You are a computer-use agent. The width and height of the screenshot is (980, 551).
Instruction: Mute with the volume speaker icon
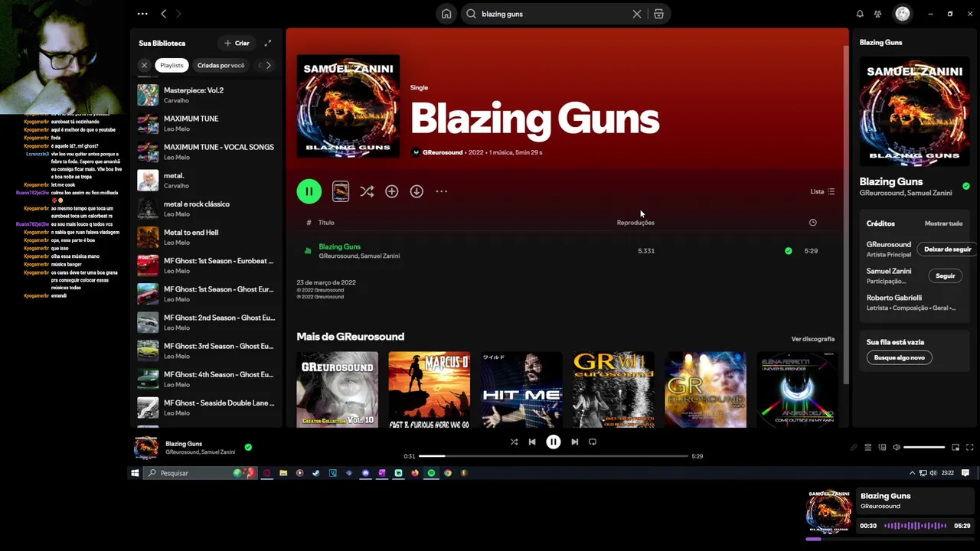click(897, 447)
